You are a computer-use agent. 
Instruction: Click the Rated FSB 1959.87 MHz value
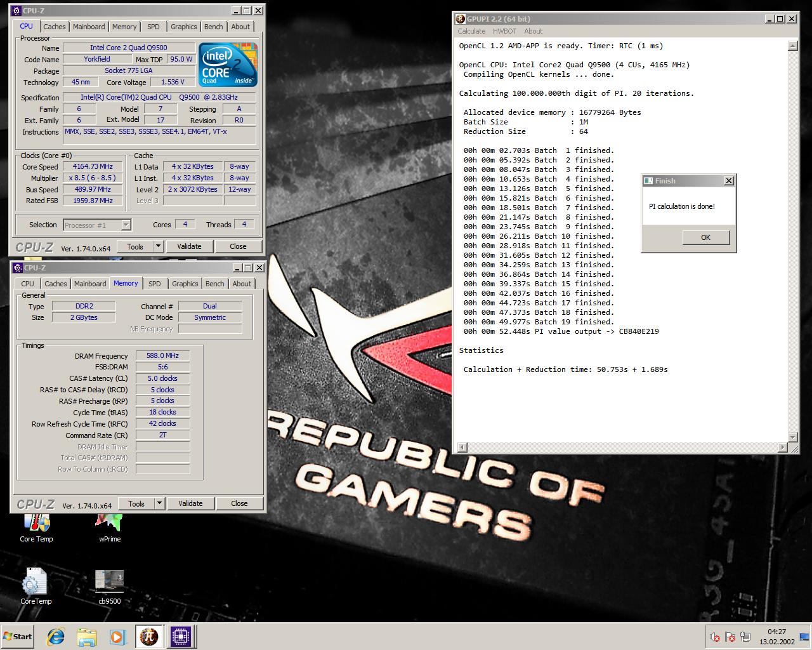93,201
